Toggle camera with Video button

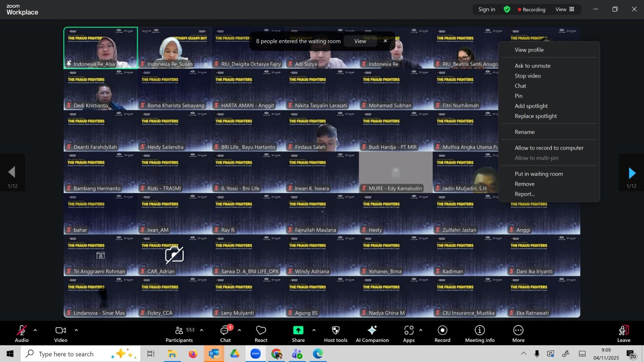click(61, 331)
